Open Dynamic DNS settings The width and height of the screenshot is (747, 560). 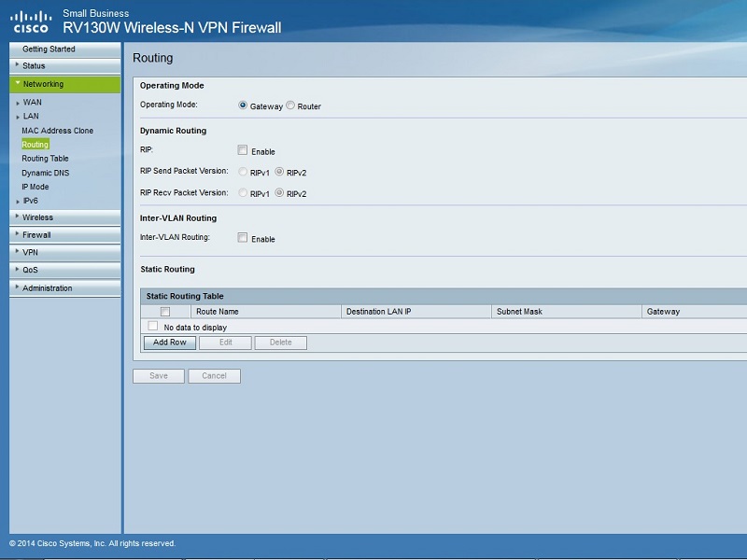tap(45, 173)
